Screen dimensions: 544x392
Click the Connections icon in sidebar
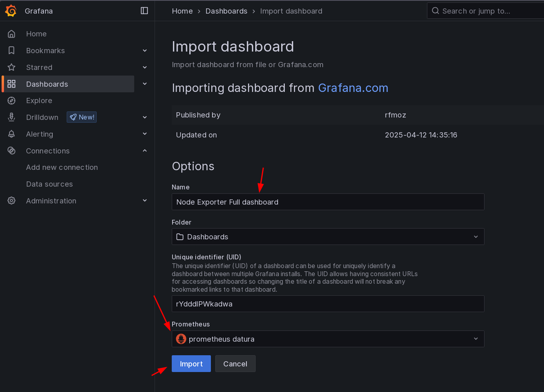point(12,151)
